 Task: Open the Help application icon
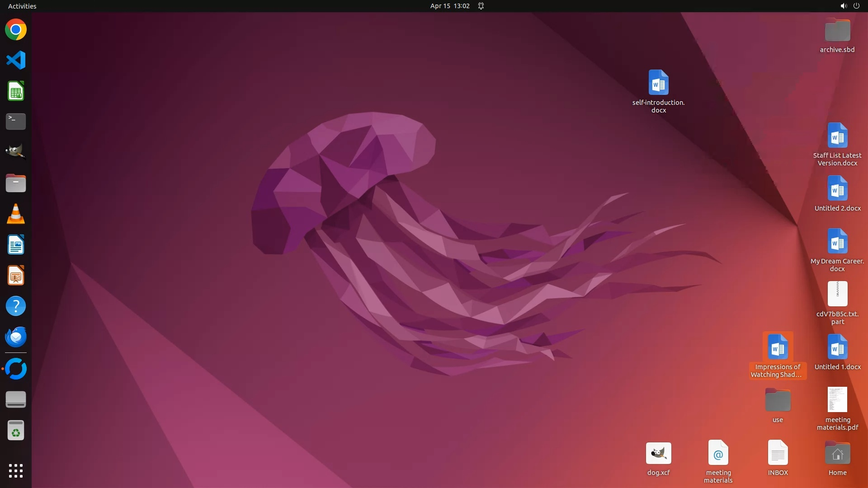point(16,306)
